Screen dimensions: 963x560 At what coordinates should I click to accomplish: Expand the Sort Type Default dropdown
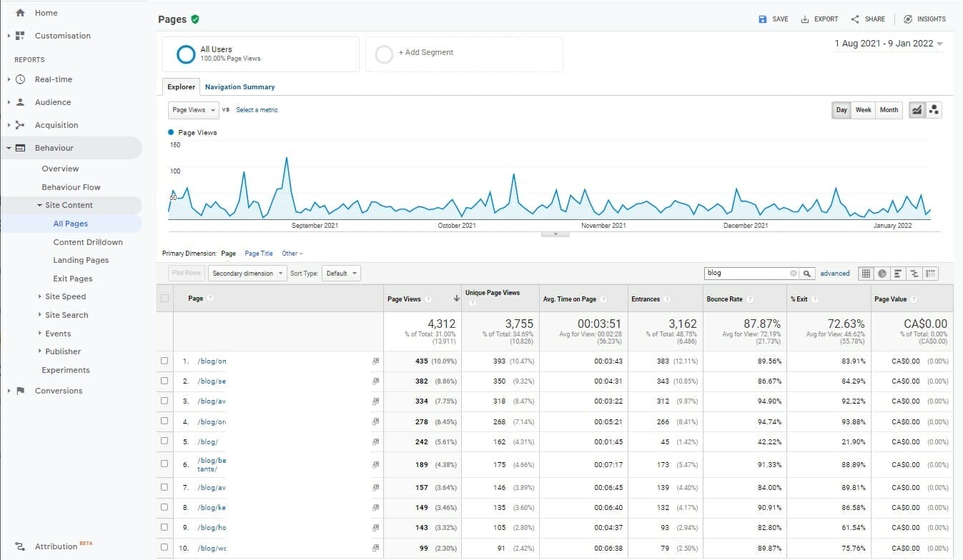[x=341, y=273]
